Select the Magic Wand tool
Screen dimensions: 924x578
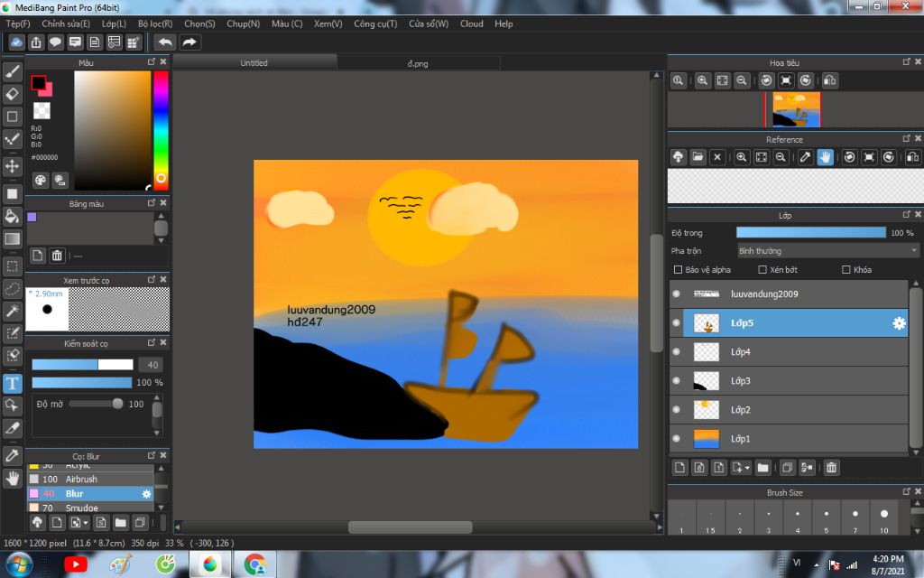[13, 311]
